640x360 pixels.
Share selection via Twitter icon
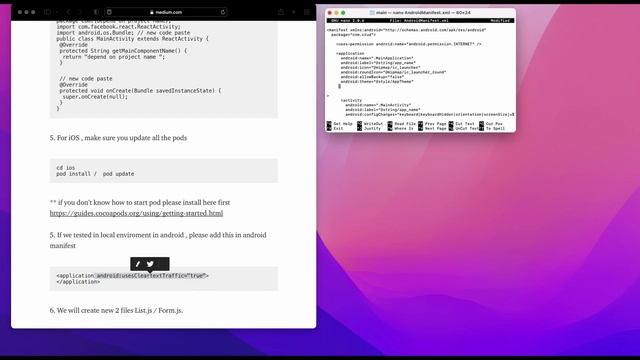click(x=150, y=264)
